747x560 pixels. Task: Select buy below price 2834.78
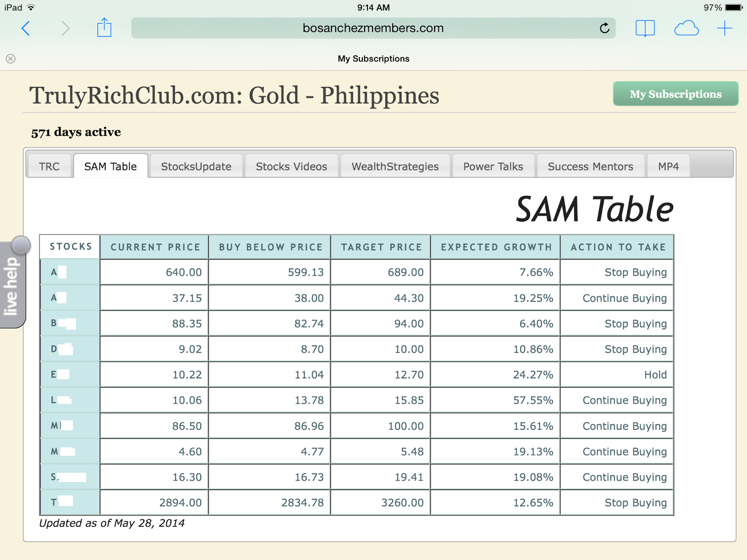coord(270,503)
